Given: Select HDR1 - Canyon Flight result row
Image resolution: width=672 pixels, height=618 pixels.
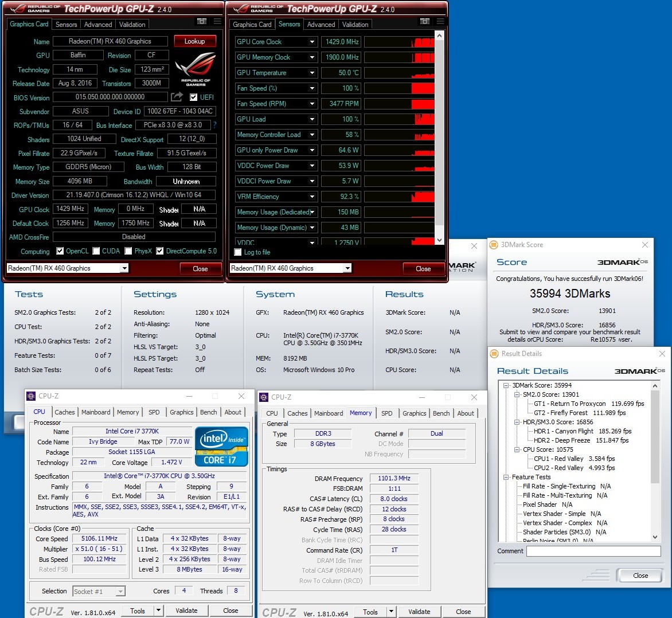Looking at the screenshot, I should 583,431.
